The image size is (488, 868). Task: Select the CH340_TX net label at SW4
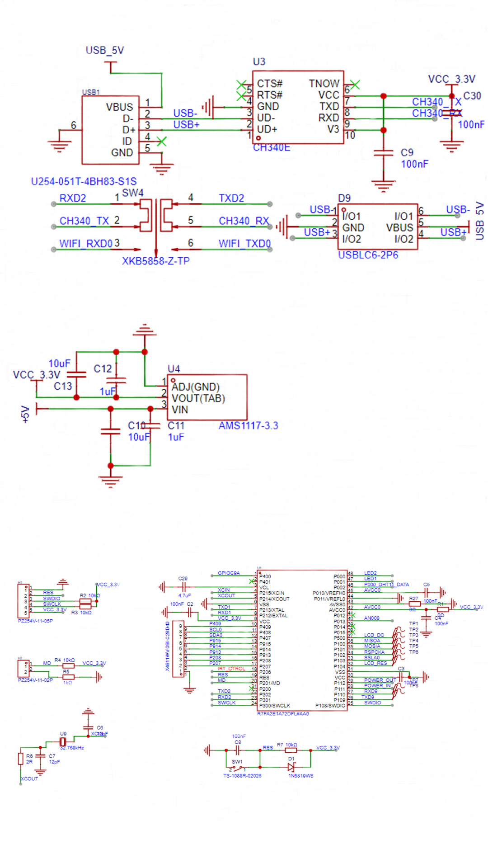point(84,221)
